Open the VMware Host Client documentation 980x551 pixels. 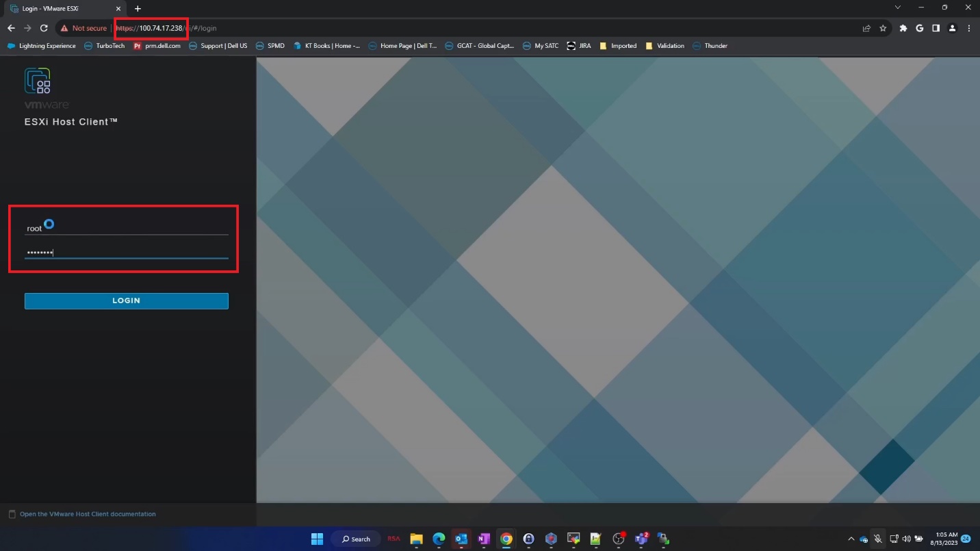(x=88, y=513)
